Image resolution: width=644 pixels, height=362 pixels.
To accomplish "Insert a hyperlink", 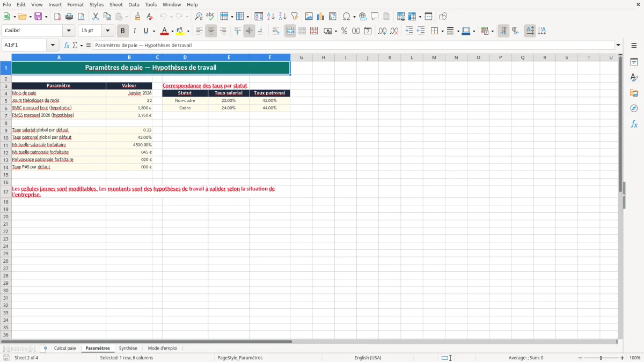I will coord(363,16).
